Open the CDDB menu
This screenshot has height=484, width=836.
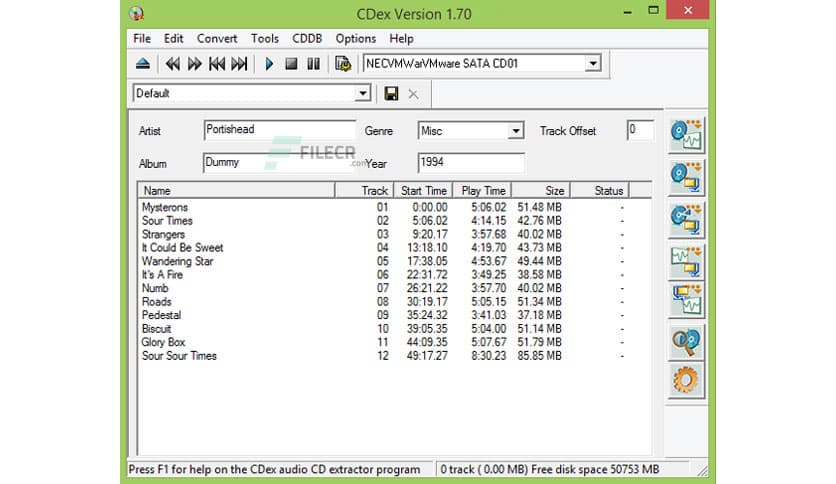(307, 38)
